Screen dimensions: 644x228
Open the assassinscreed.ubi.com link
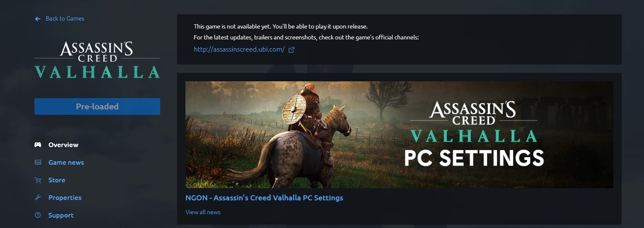coord(239,49)
